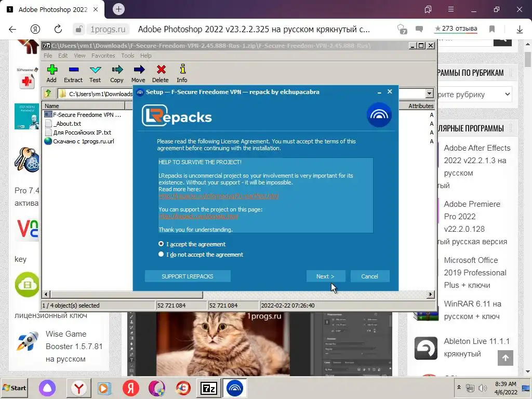Click the site security lock icon
Screen dimensions: 532x399
pos(78,29)
